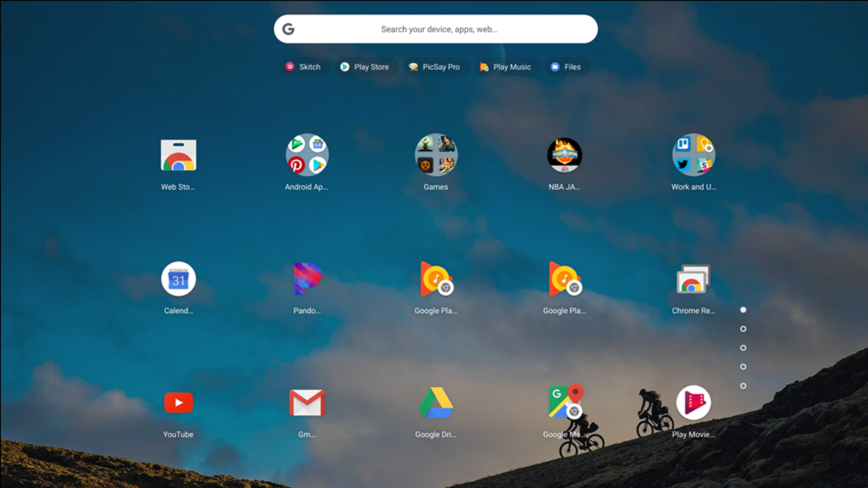
Task: Click the Google G logo in search bar
Action: click(x=288, y=29)
